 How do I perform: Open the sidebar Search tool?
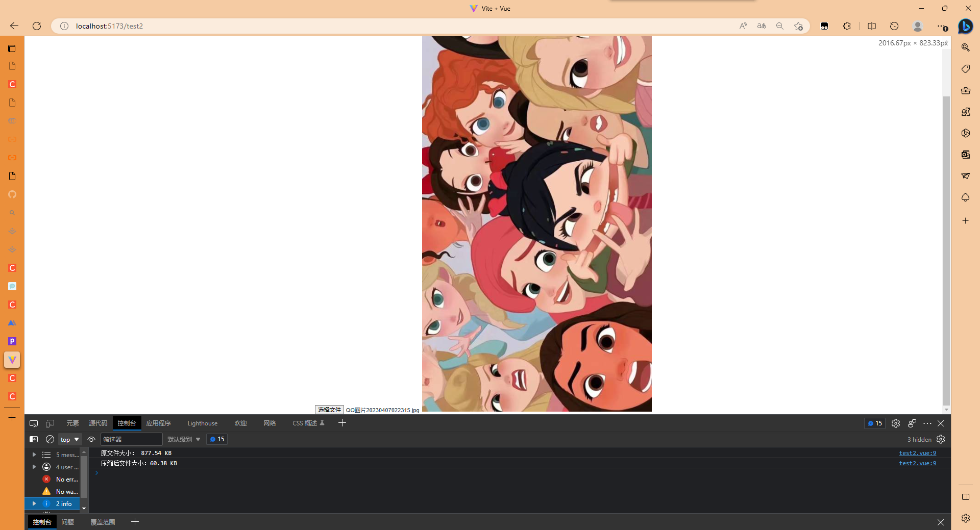pos(966,47)
